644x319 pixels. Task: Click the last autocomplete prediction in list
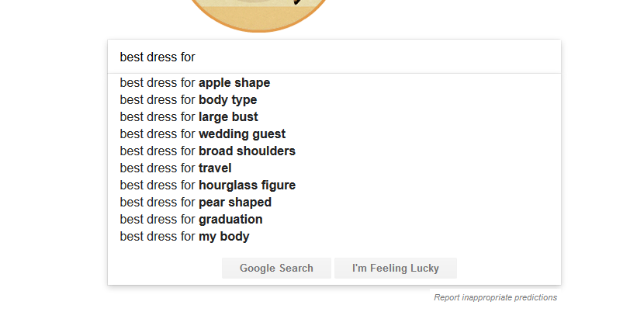coord(185,237)
